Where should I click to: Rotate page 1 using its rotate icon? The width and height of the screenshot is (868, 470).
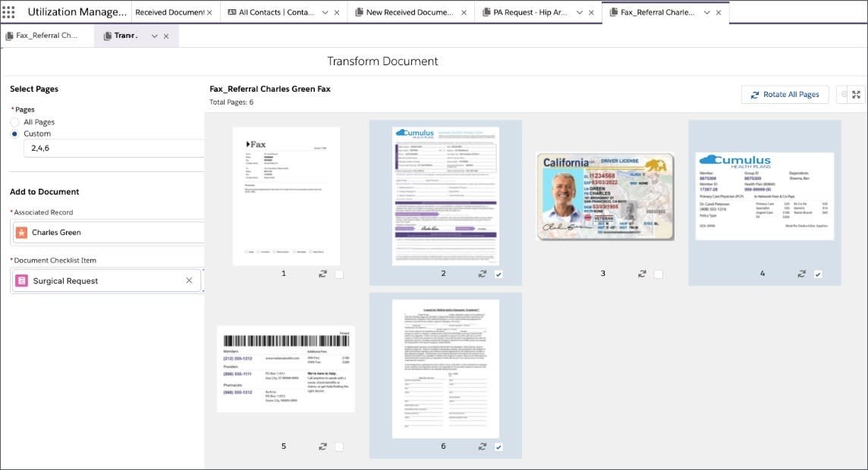[322, 274]
